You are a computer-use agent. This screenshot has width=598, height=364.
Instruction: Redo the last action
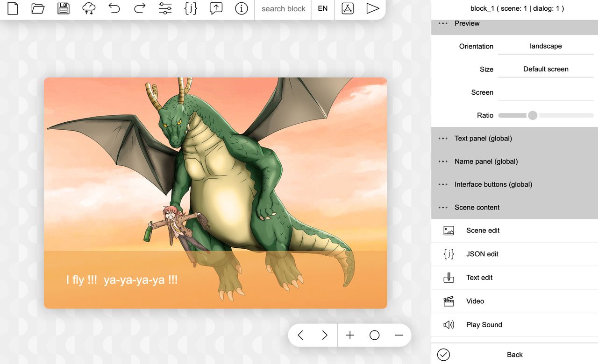(x=140, y=8)
